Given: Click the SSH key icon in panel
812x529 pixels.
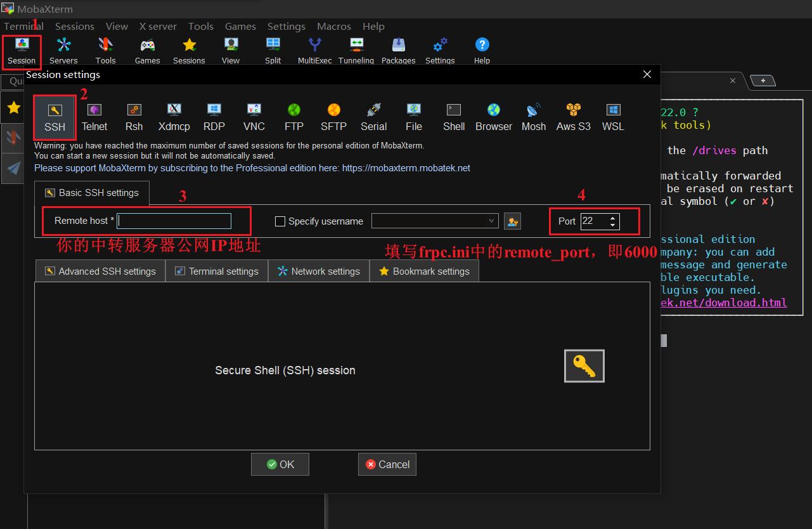Looking at the screenshot, I should [584, 366].
